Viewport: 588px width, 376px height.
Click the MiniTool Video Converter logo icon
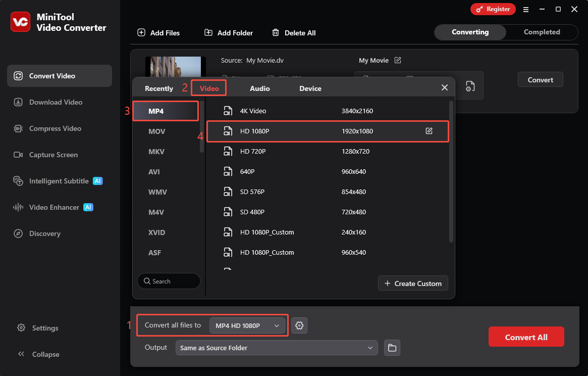20,22
